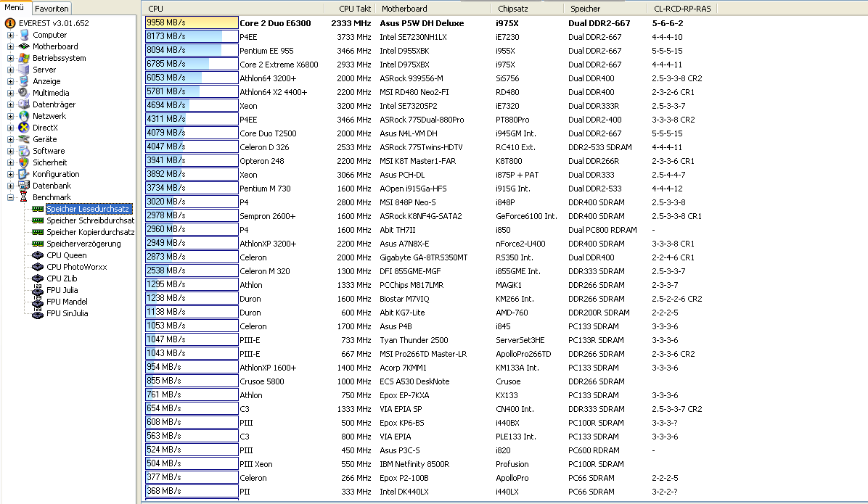
Task: Select the Core 2 Extreme X6800 row
Action: (x=432, y=65)
